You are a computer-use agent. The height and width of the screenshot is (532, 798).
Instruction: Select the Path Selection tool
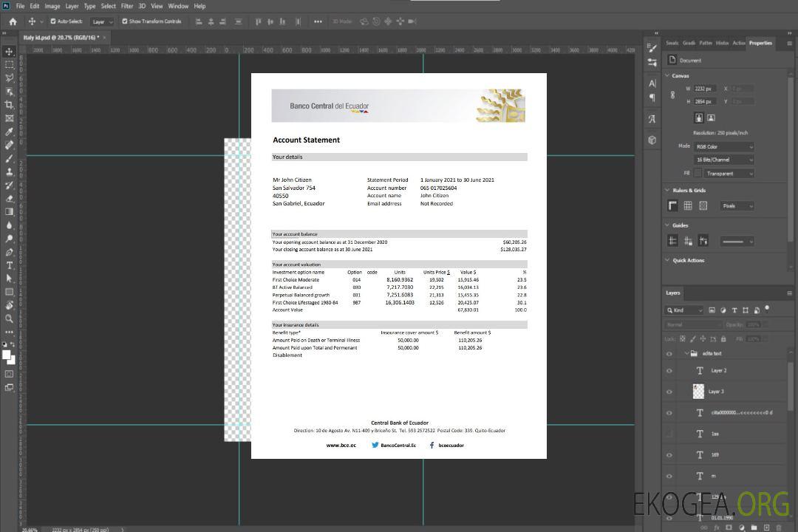pos(9,279)
